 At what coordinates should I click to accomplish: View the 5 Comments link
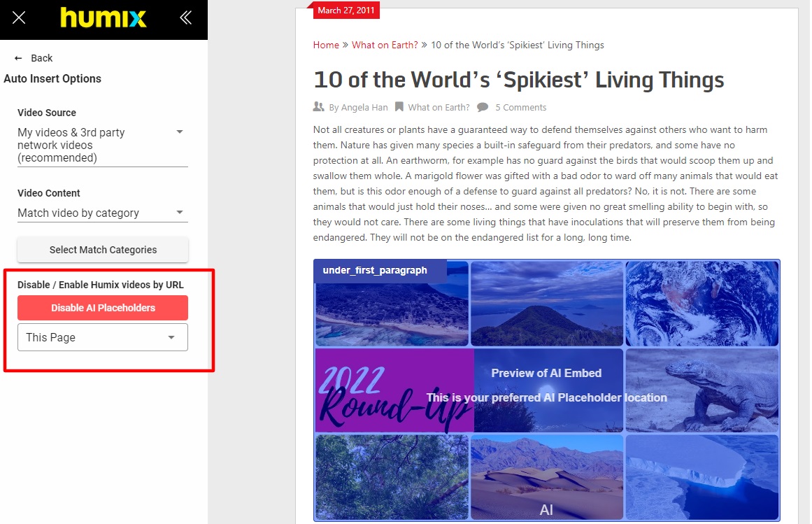click(520, 108)
